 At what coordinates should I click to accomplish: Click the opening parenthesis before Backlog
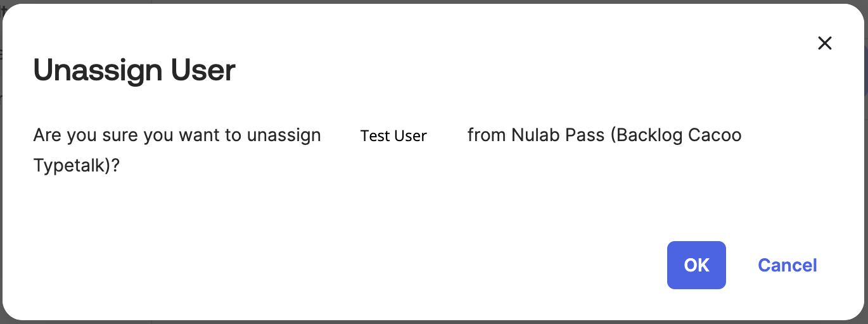pos(614,135)
